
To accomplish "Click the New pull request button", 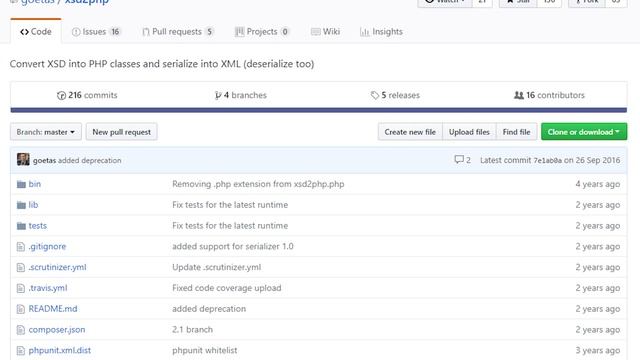I will [122, 132].
